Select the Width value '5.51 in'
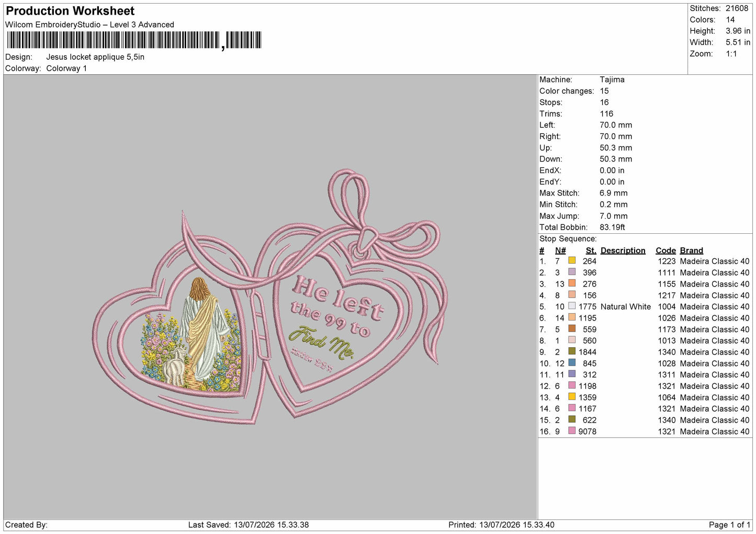756x534 pixels. point(738,42)
